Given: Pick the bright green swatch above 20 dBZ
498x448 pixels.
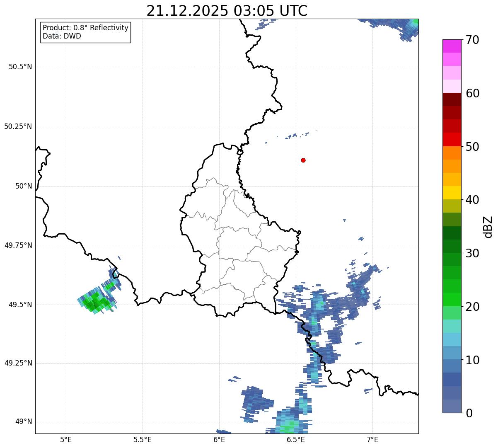Looking at the screenshot, I should (452, 299).
